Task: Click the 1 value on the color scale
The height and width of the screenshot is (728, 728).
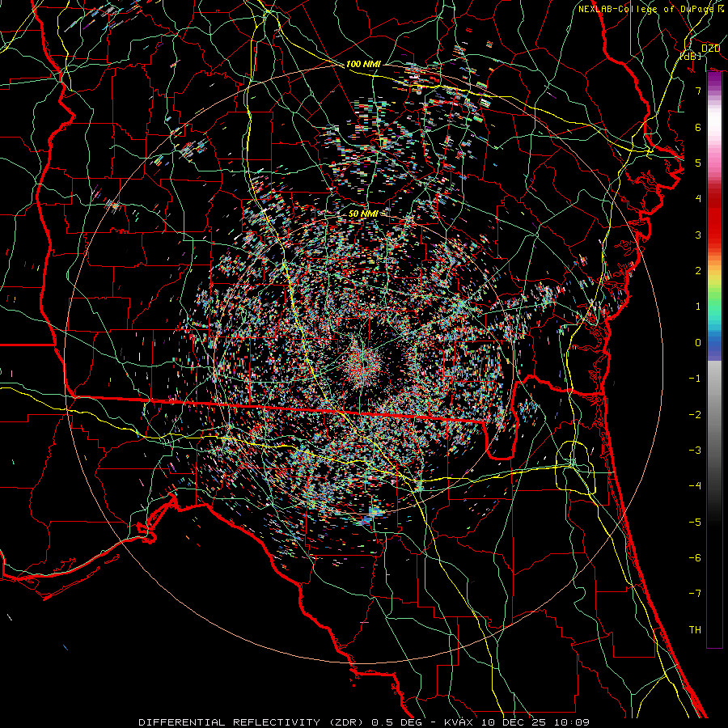Action: (698, 307)
